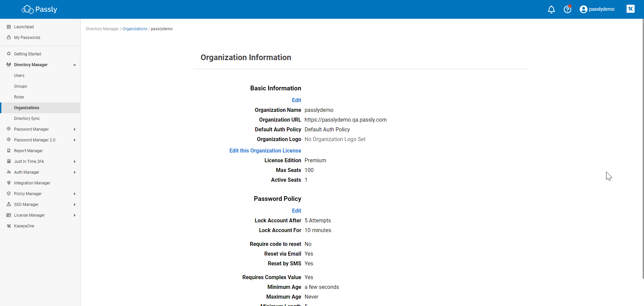Select Organizations sidebar item

coord(40,108)
